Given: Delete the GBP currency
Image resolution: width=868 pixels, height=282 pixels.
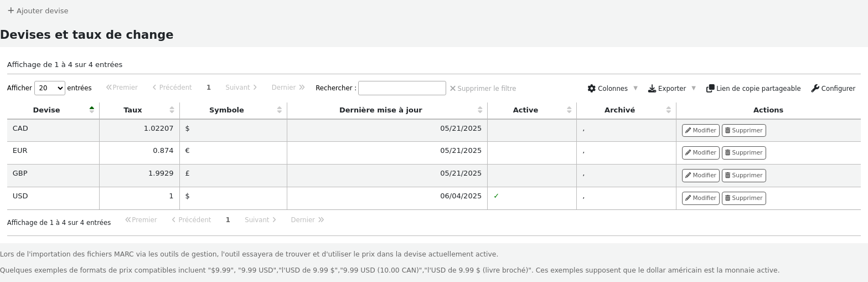Looking at the screenshot, I should click(744, 175).
